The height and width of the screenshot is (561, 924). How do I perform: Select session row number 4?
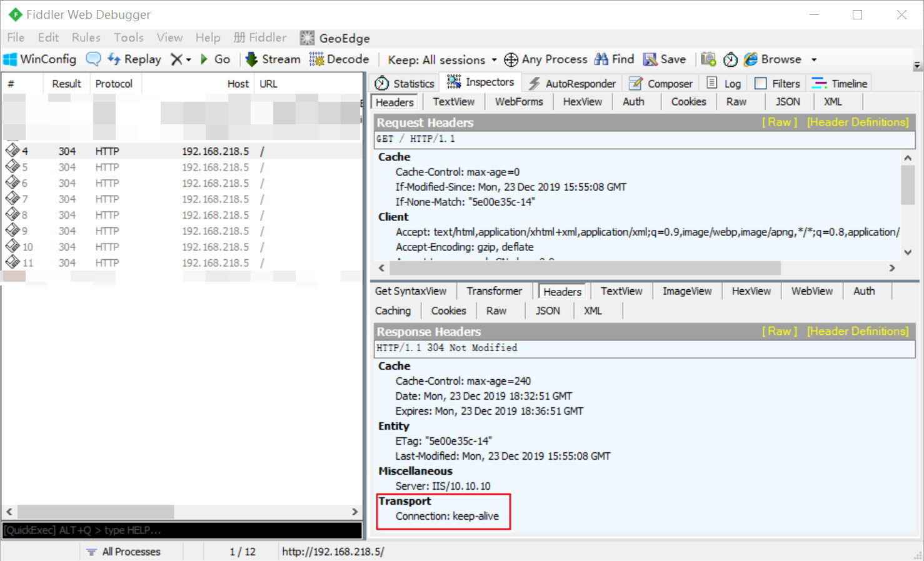tap(182, 151)
